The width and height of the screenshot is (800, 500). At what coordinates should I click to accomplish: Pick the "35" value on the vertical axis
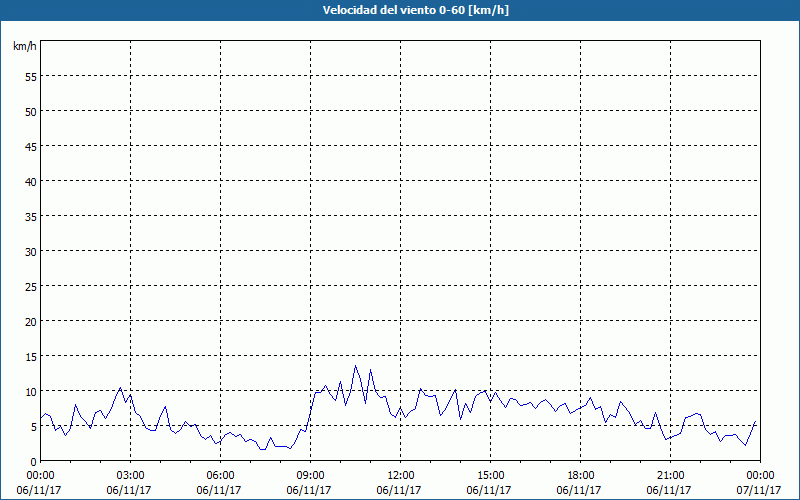pyautogui.click(x=31, y=216)
